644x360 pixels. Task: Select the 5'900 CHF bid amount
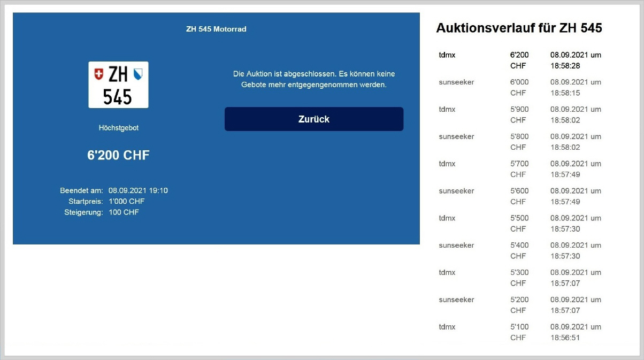519,114
